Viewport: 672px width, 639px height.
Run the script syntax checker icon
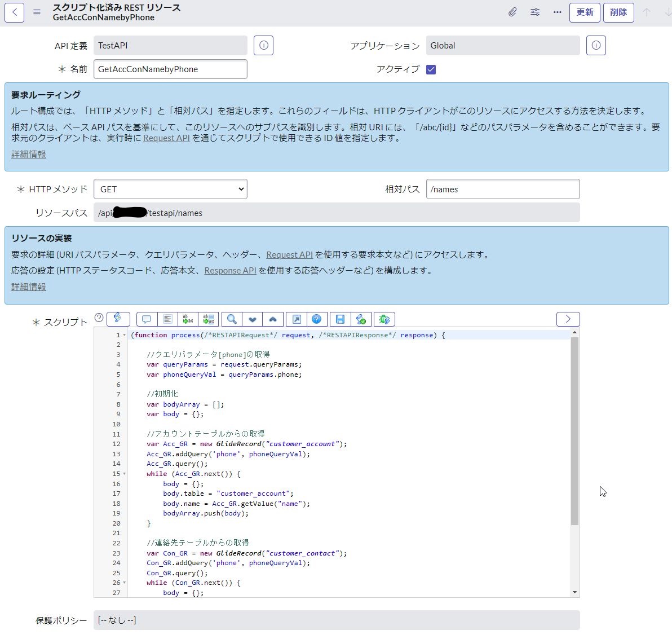[x=361, y=319]
